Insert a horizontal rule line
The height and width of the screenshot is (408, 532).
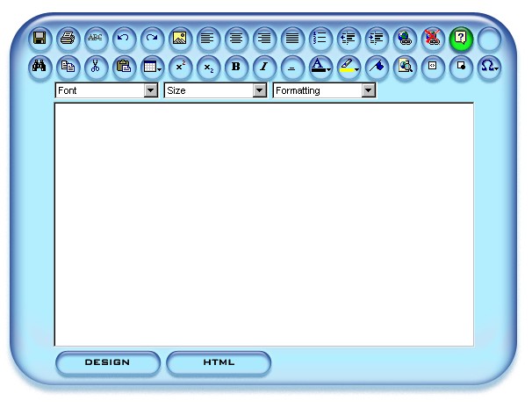293,67
